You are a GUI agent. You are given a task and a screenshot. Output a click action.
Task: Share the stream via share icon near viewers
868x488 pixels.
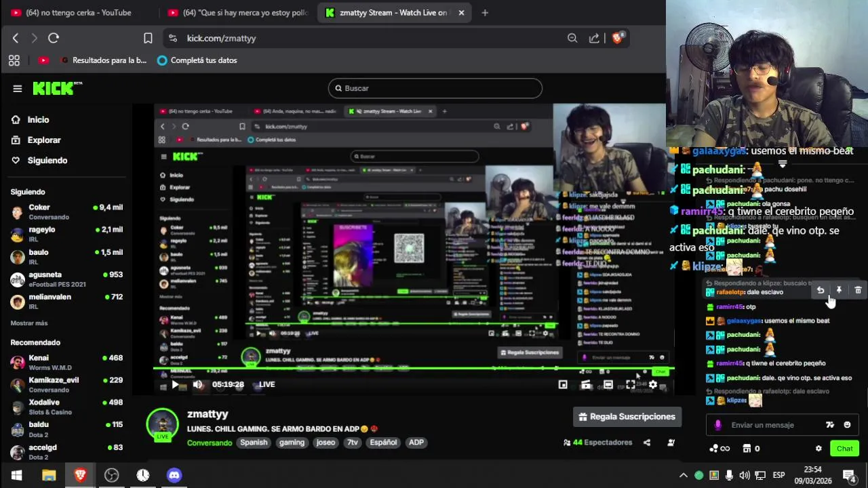pos(647,443)
